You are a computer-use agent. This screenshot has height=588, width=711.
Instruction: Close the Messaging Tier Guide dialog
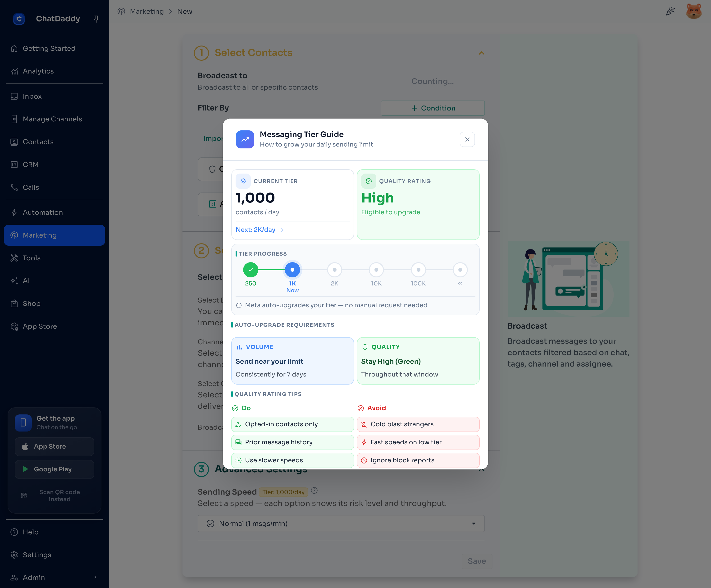pos(467,139)
